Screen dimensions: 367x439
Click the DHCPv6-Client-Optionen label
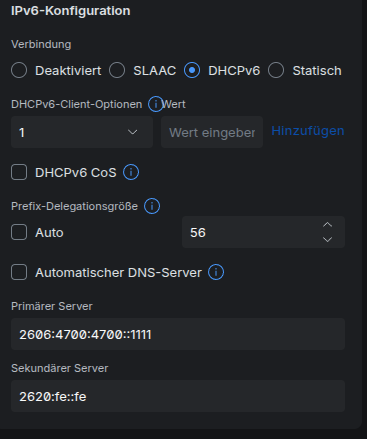click(77, 104)
